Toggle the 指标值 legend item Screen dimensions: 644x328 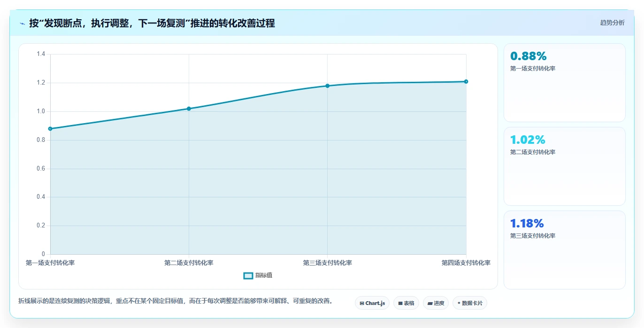coord(258,275)
